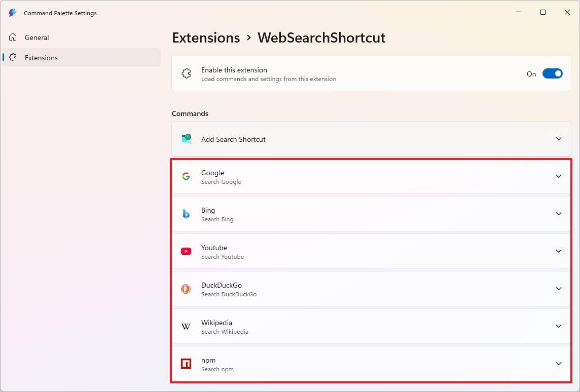Screen dimensions: 580x392
Task: Click the Extensions breadcrumb link
Action: 205,37
